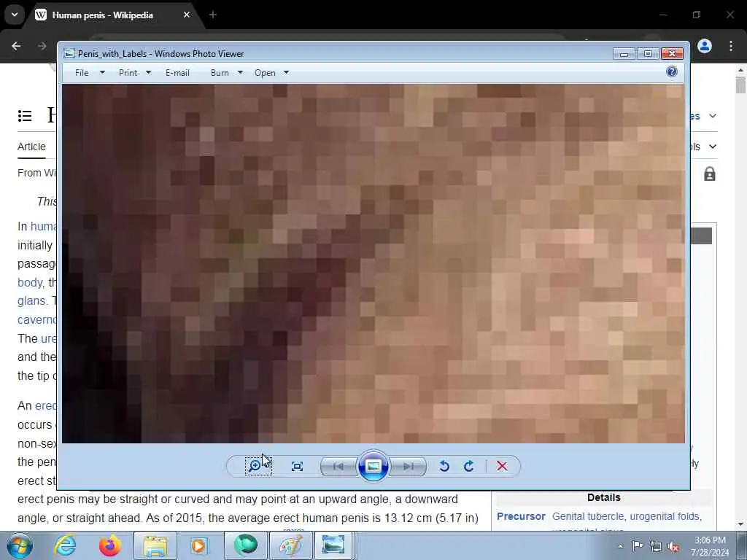Screen dimensions: 747x560
Task: Close the Human penis - Wikipedia tab
Action: tap(187, 15)
